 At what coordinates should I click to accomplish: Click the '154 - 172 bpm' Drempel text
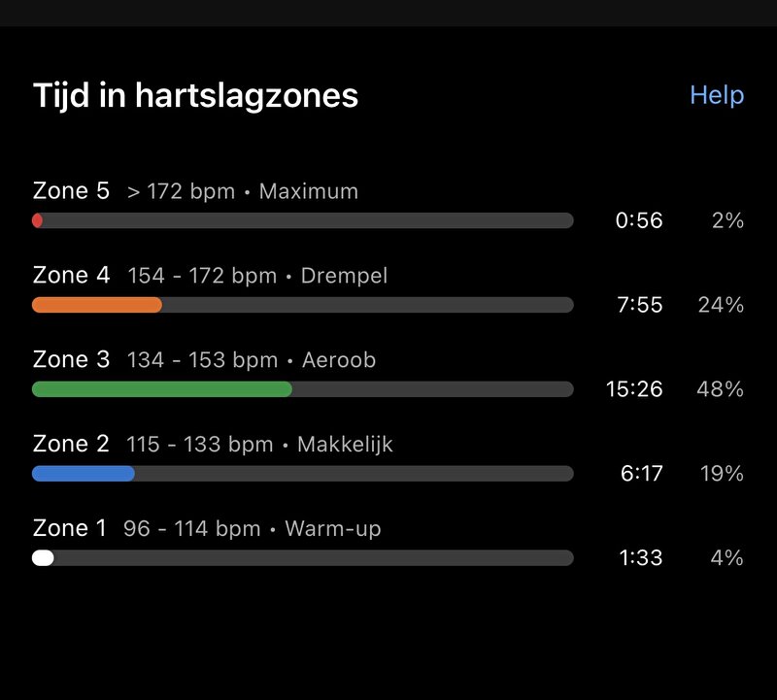[x=202, y=276]
